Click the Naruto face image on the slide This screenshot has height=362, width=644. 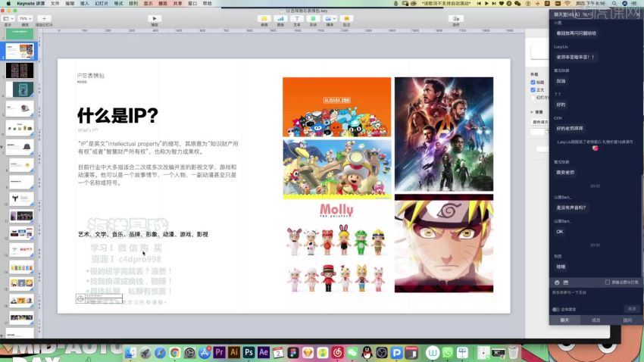(x=444, y=243)
